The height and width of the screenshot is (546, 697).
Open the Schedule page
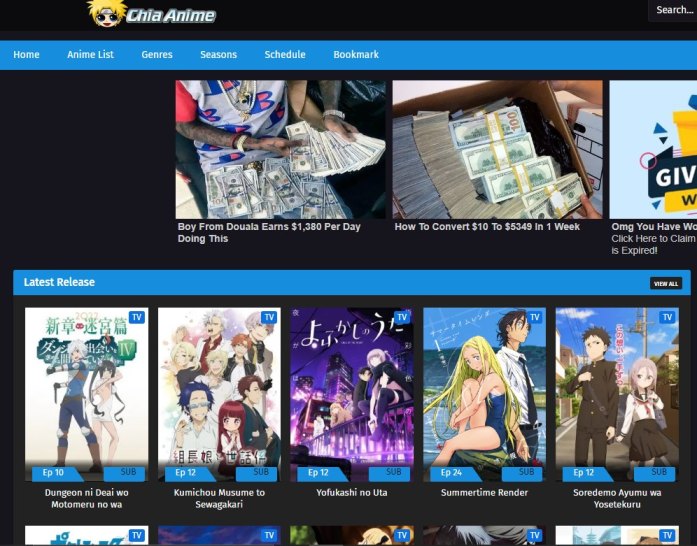click(285, 55)
